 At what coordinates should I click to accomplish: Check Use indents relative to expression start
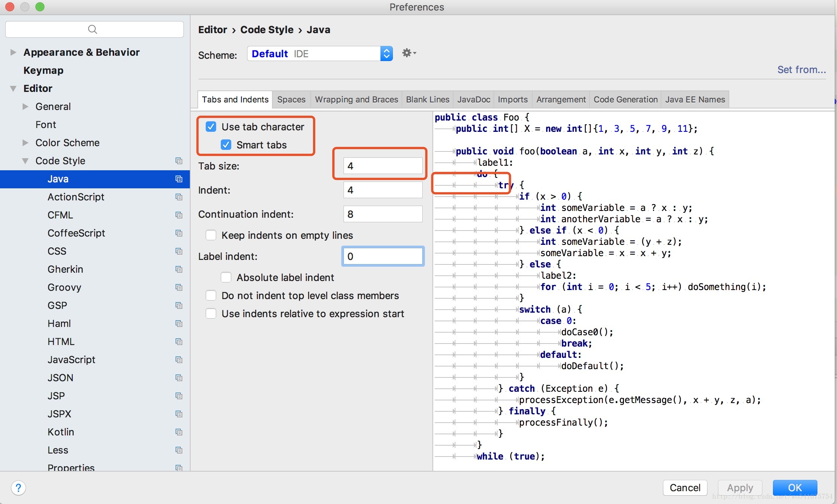click(211, 314)
